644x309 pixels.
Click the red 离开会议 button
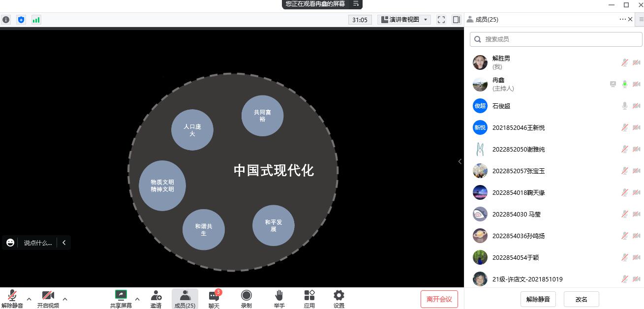tap(439, 299)
